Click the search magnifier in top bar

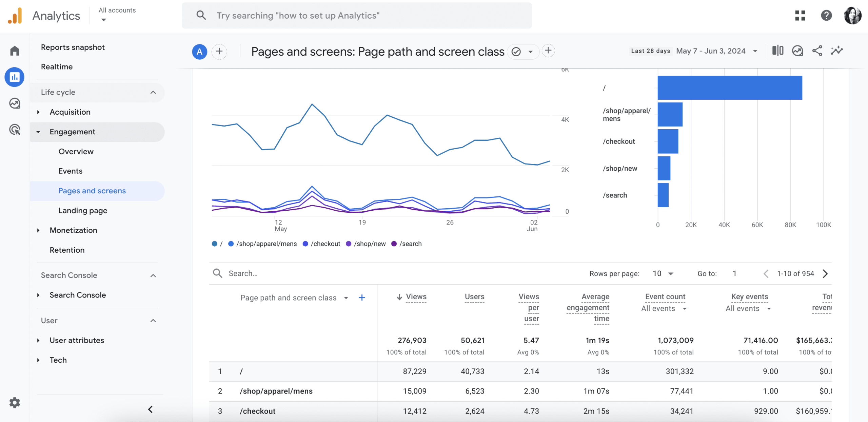201,15
